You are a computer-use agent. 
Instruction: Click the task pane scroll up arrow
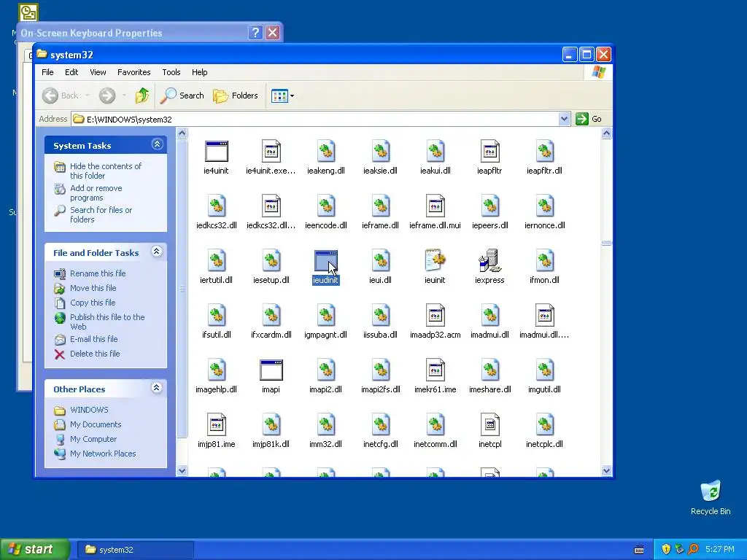click(182, 133)
